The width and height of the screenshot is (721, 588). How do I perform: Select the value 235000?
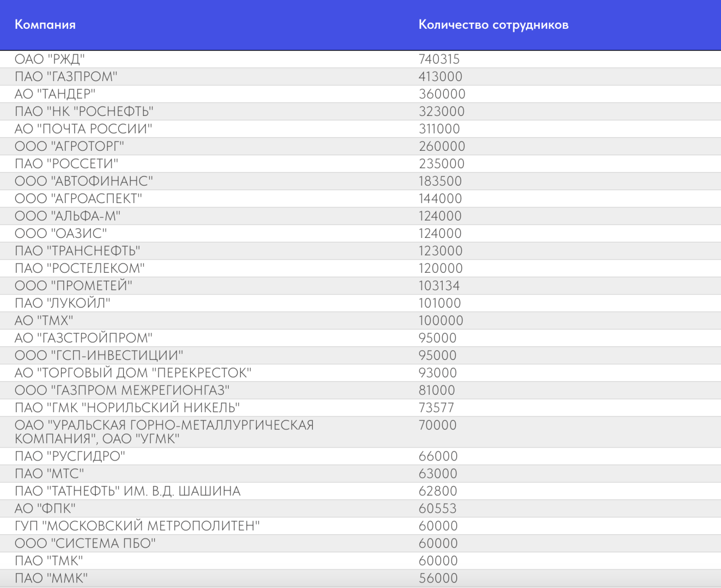[x=441, y=163]
